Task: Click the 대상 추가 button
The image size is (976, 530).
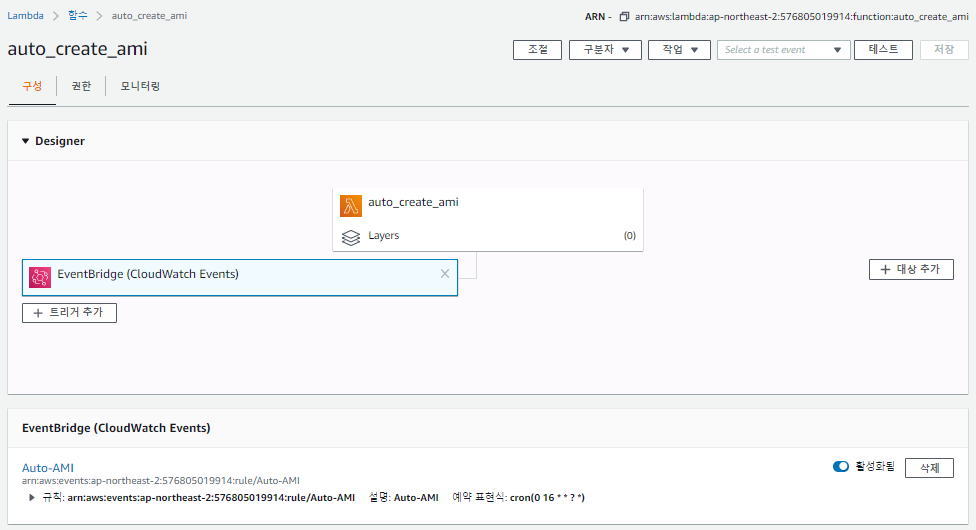Action: [x=911, y=270]
